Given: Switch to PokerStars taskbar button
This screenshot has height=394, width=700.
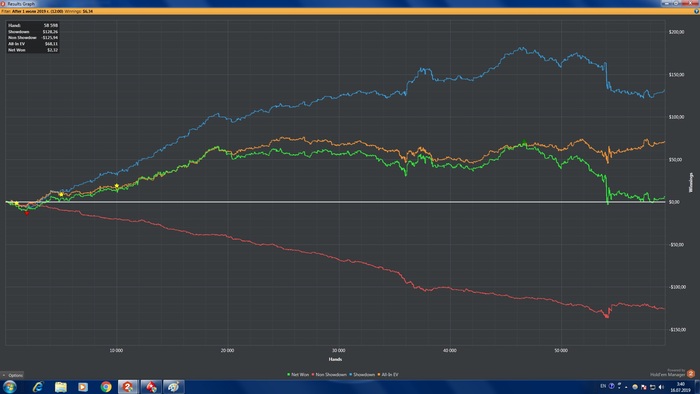Looking at the screenshot, I should pyautogui.click(x=151, y=387).
